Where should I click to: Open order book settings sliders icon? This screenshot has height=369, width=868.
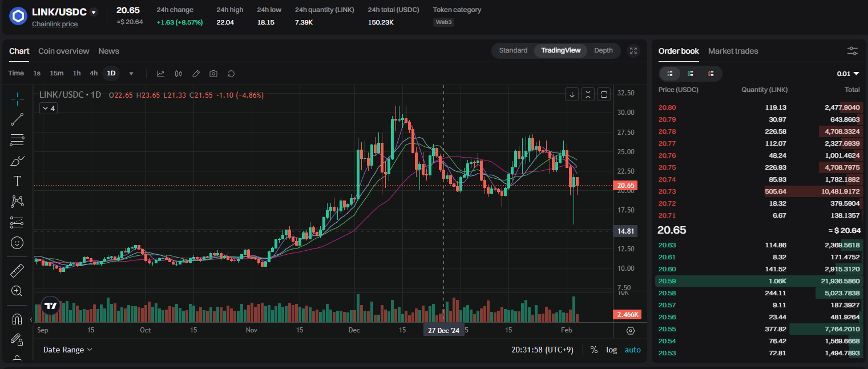853,51
